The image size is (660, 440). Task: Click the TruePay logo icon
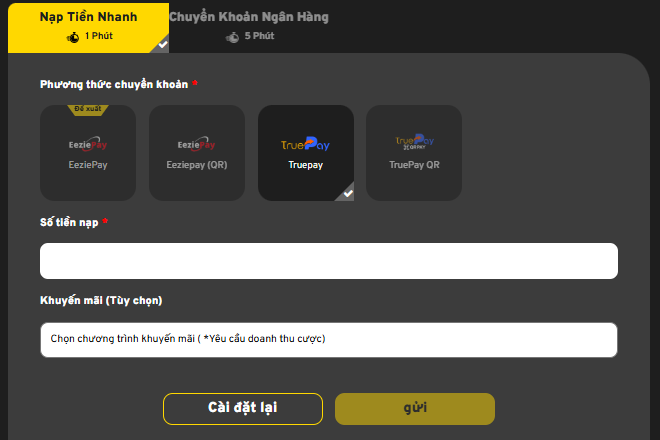306,144
